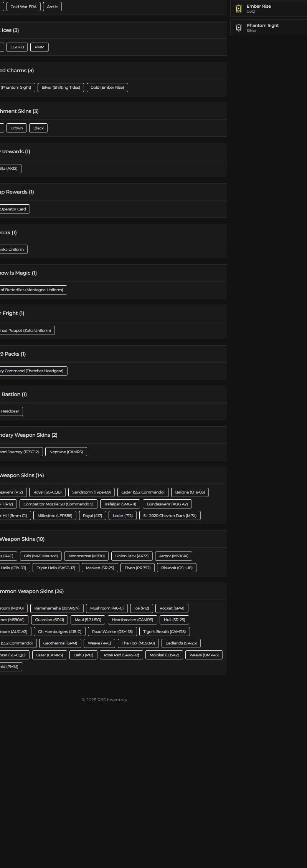The width and height of the screenshot is (307, 868).
Task: Click the Millesime (LFP586) skin tag
Action: pyautogui.click(x=55, y=515)
